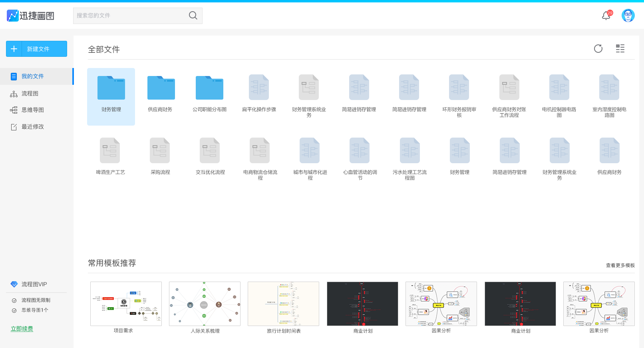Image resolution: width=644 pixels, height=348 pixels.
Task: Select 流程图 in the sidebar
Action: click(x=30, y=94)
